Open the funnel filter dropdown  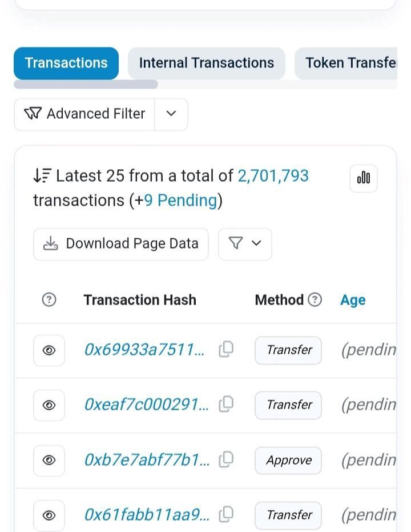point(245,243)
